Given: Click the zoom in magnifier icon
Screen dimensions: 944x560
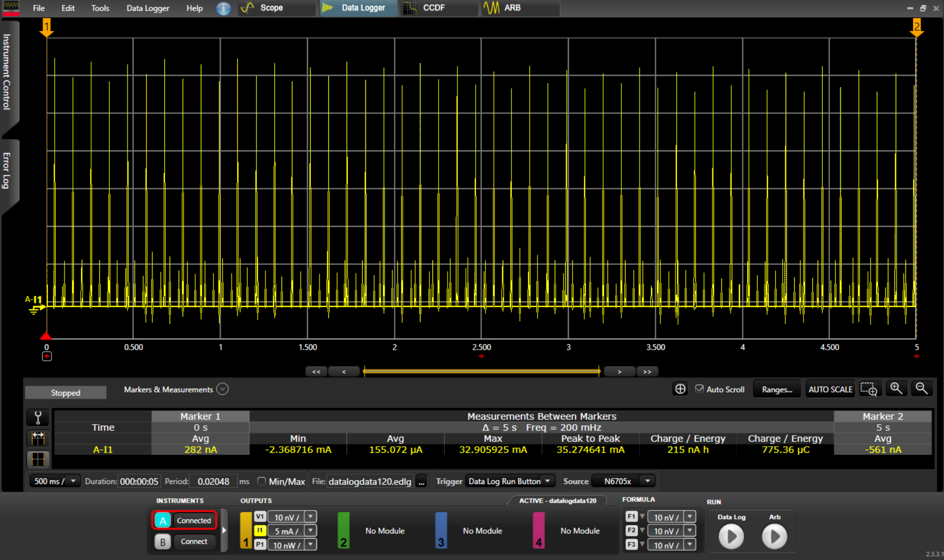Looking at the screenshot, I should point(896,388).
